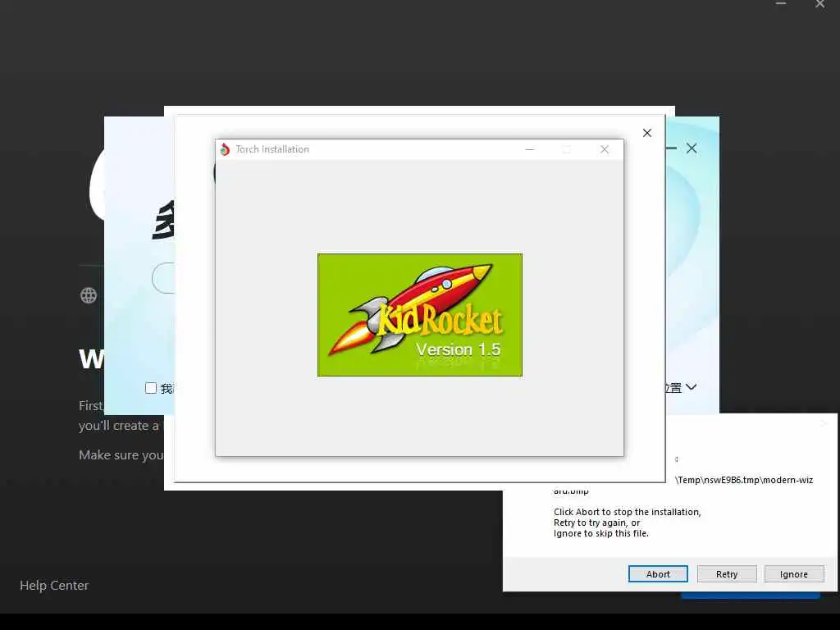This screenshot has height=630, width=840.
Task: Close the Torch Installation window
Action: click(605, 149)
